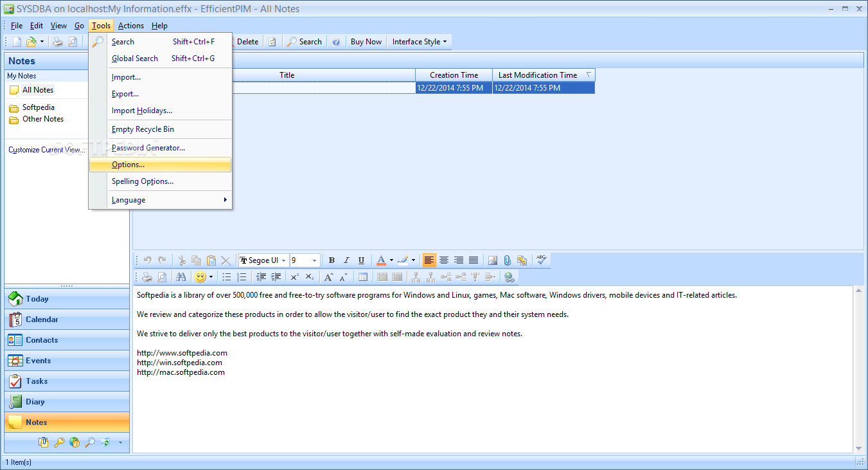Click the Last Modification Time column header
The width and height of the screenshot is (868, 470).
tap(544, 75)
